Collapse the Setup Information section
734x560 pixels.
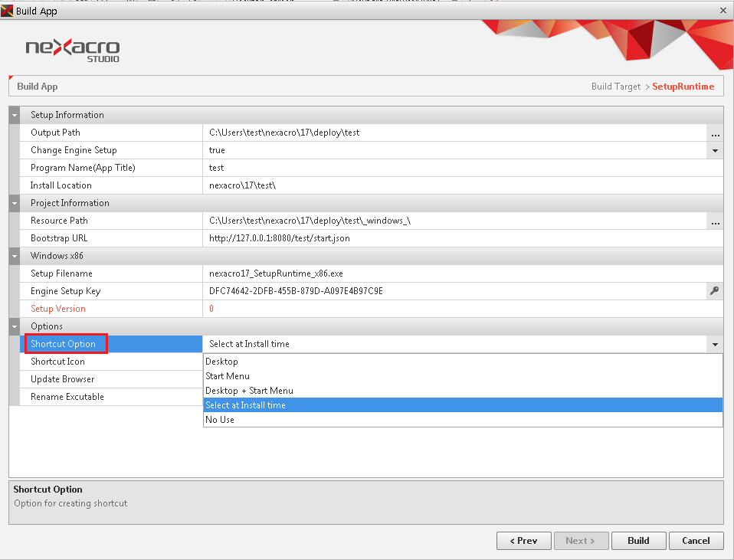15,116
